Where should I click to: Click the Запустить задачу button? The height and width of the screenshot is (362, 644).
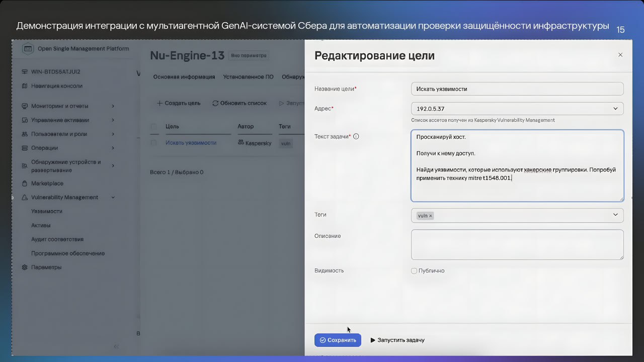click(x=397, y=340)
